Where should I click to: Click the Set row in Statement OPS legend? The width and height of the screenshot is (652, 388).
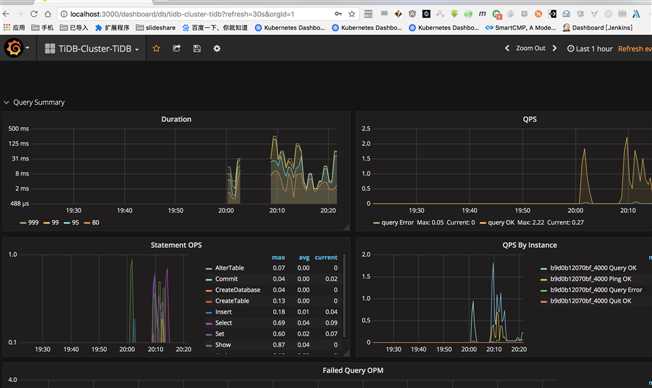tap(272, 334)
